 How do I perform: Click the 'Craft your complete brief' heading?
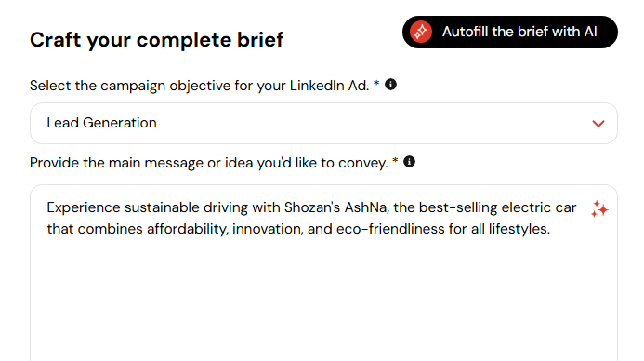(156, 40)
